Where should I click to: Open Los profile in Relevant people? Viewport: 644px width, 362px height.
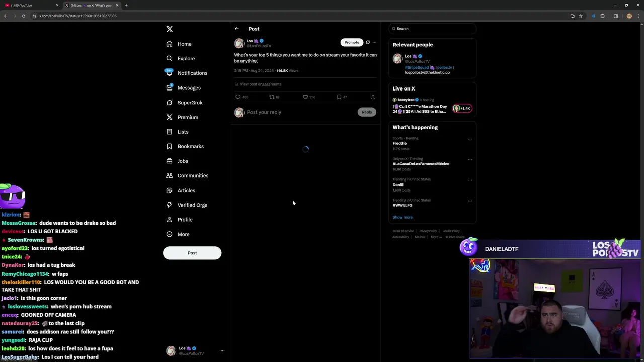(x=408, y=56)
